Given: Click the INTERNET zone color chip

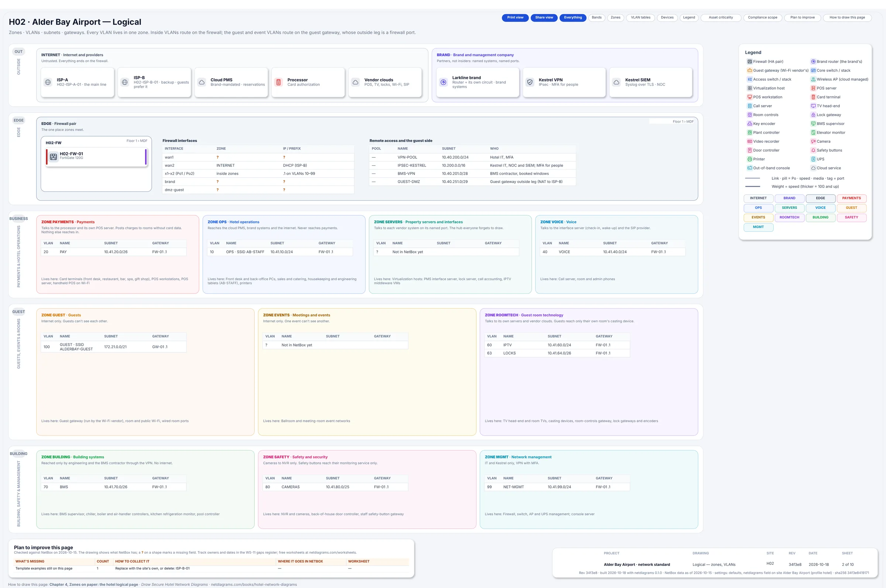Looking at the screenshot, I should (758, 198).
